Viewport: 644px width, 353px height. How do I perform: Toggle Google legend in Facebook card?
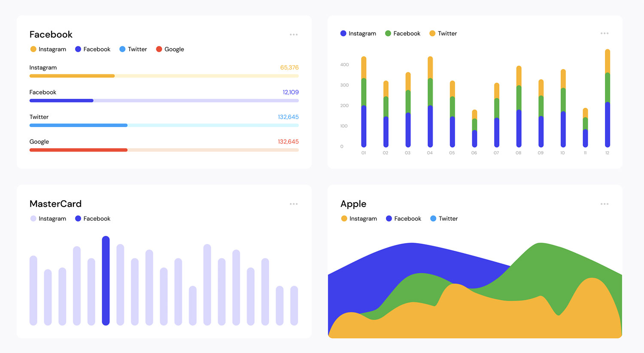[170, 49]
